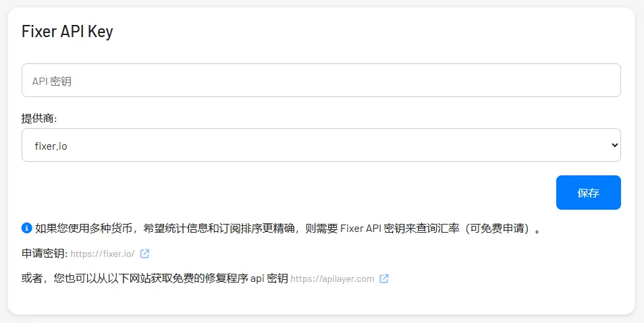Click the blue info circle icon
Viewport: 644px width, 323px height.
(x=27, y=228)
